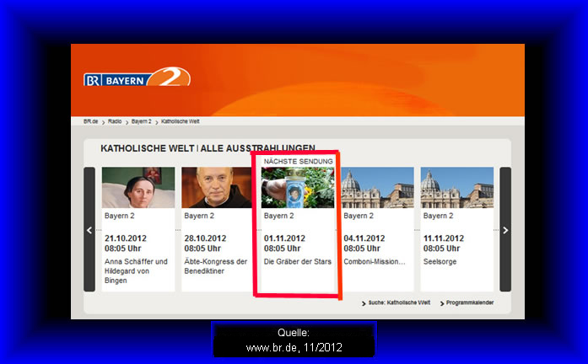Open 'Suche: Katholische Welt' link
This screenshot has width=588, height=364.
(x=400, y=302)
